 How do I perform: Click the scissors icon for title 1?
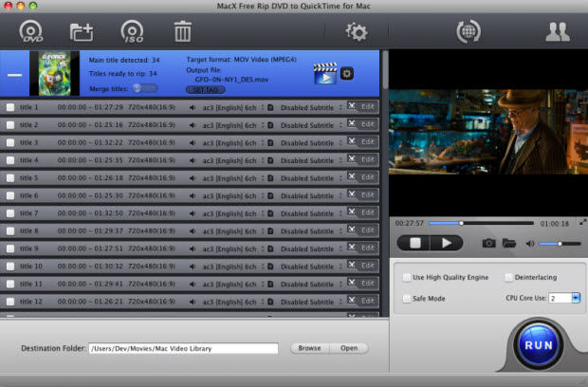tap(351, 106)
